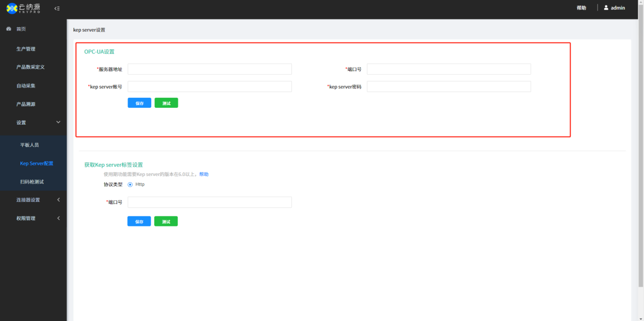
Task: Click the 云纳源 logo icon
Action: (12, 8)
